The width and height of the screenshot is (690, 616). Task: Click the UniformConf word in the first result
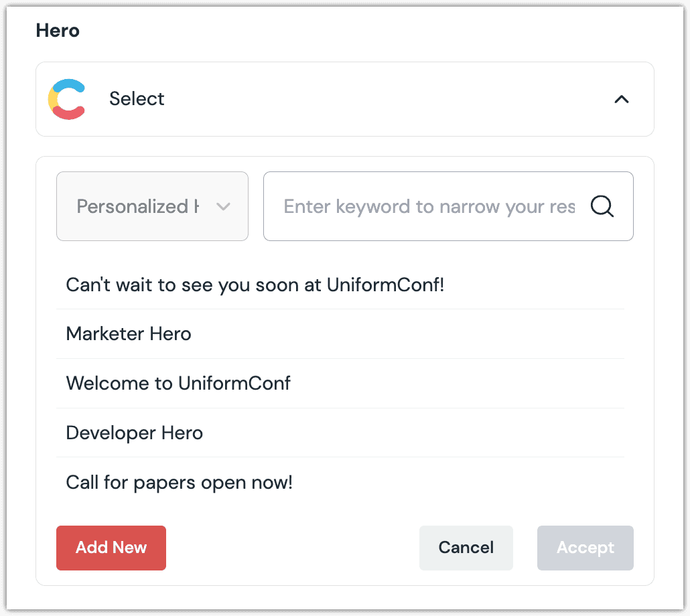tap(385, 285)
